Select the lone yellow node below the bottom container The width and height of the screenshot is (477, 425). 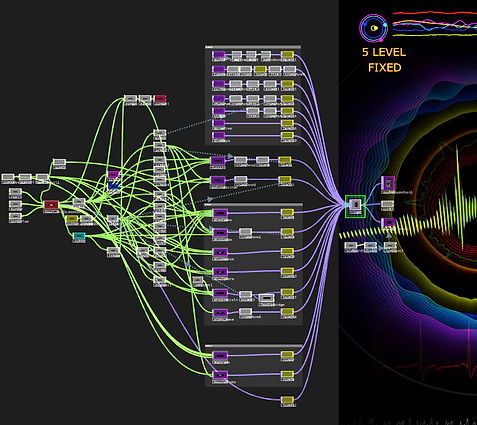(x=287, y=400)
